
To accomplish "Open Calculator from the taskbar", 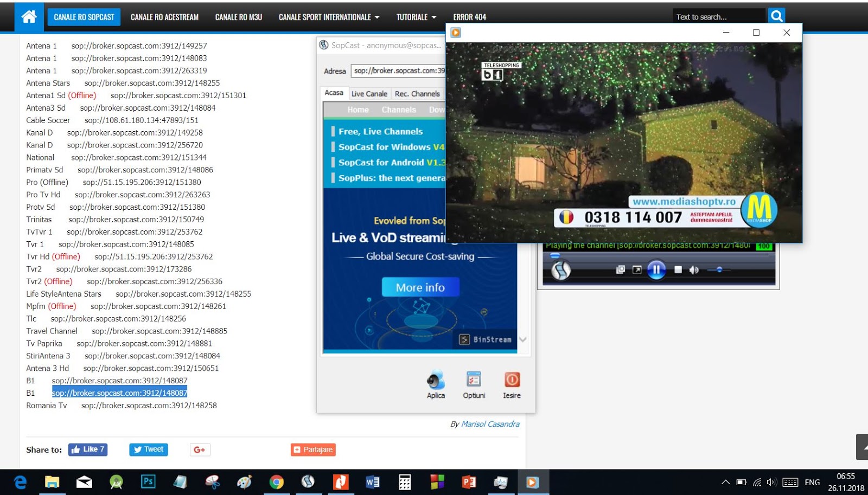I will (x=405, y=482).
